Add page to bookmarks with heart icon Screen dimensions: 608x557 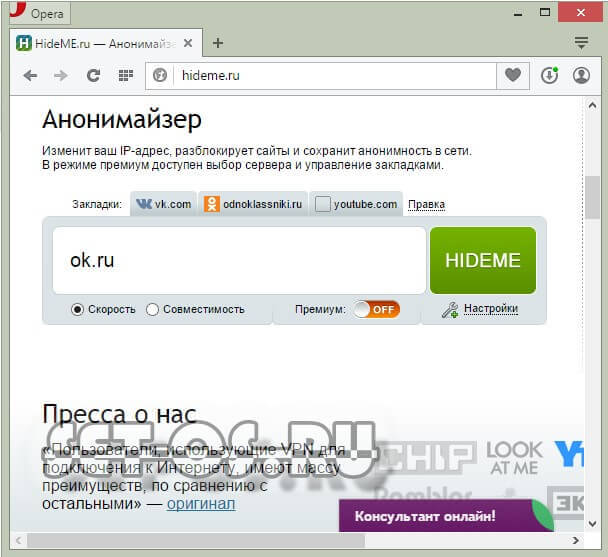(x=513, y=75)
